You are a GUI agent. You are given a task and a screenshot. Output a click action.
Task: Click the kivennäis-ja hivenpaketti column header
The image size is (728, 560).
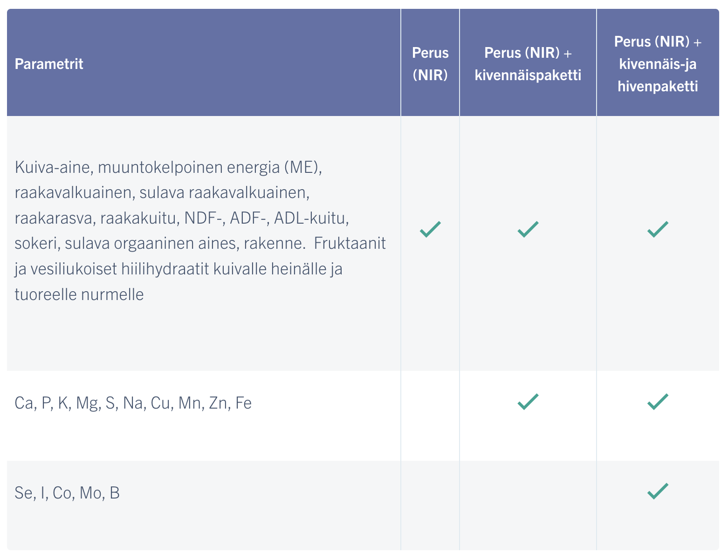click(x=658, y=64)
